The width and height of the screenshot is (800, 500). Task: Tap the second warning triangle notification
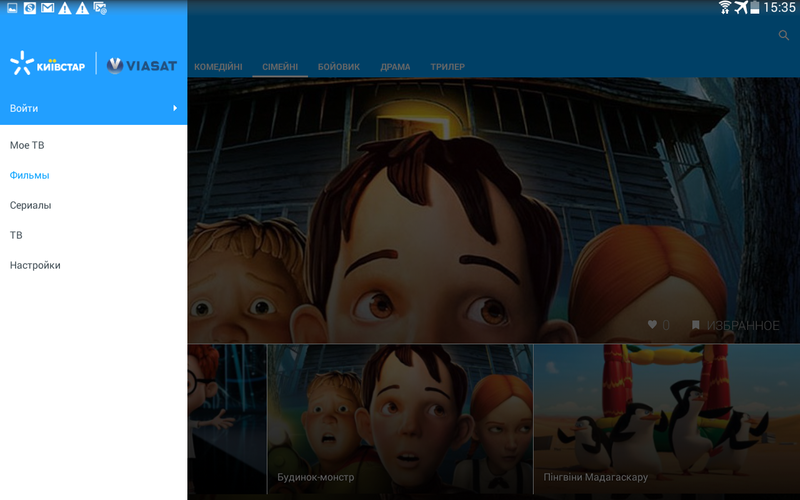tap(82, 8)
